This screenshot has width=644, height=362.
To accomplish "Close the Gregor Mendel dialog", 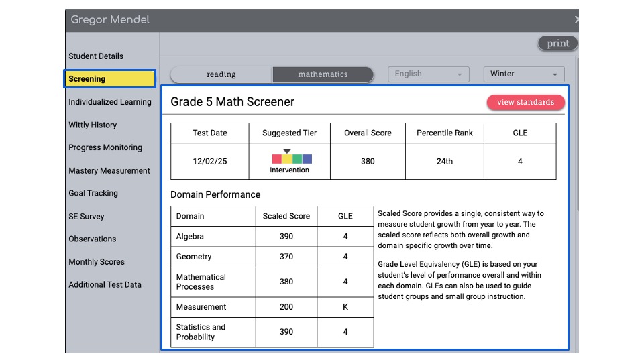I will click(x=576, y=19).
